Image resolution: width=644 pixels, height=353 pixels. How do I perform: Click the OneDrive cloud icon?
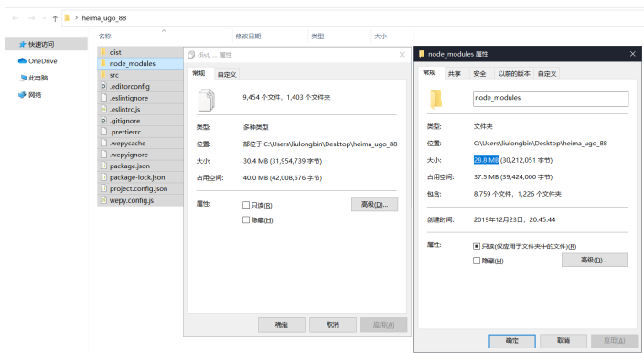[x=22, y=60]
